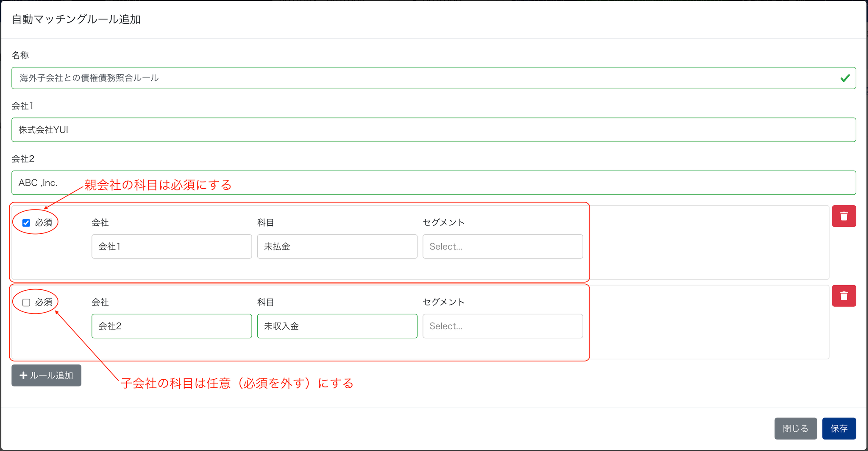Delete the second rule row with trash icon
Image resolution: width=868 pixels, height=451 pixels.
843,296
